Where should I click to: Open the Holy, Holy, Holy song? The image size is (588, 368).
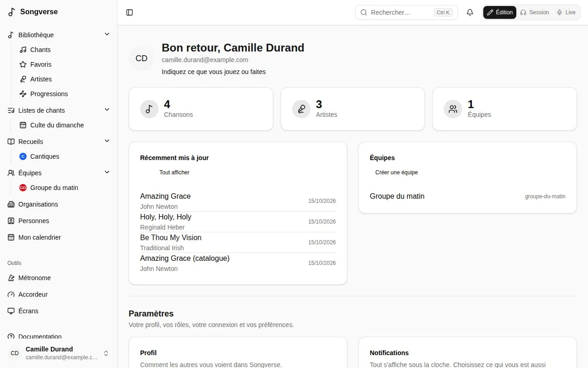[x=238, y=222]
